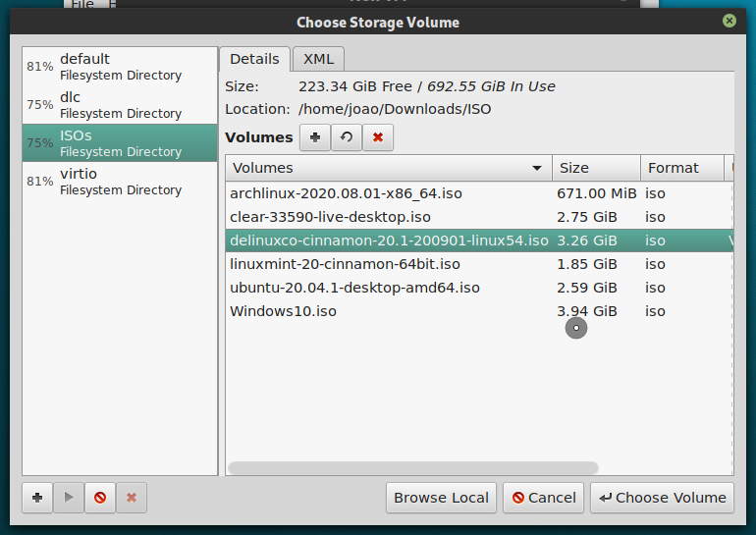The image size is (756, 535).
Task: Click the horizontal scrollbar of volumes list
Action: point(413,467)
